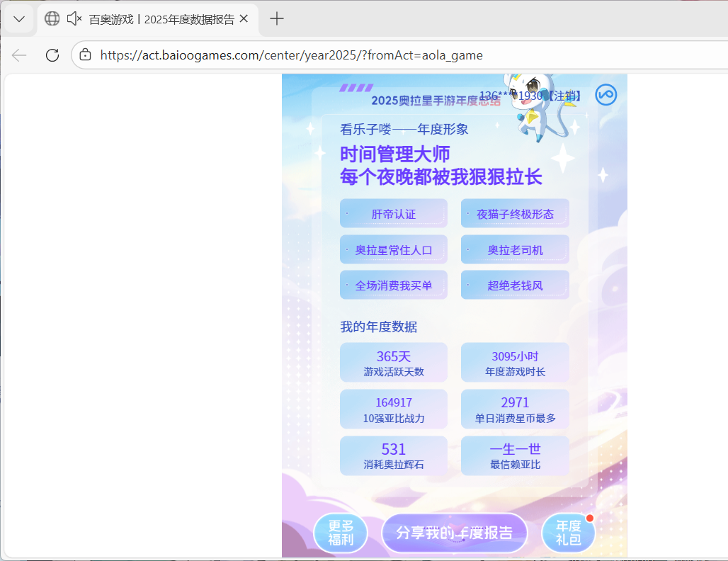Screen dimensions: 728x561
Task: Click the 365天 游戏活跃天数 card
Action: tap(394, 363)
